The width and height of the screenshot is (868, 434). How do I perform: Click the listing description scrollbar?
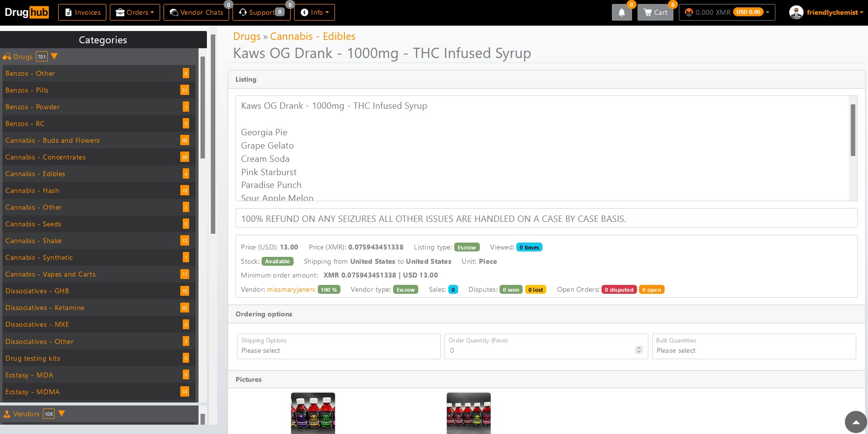point(853,130)
